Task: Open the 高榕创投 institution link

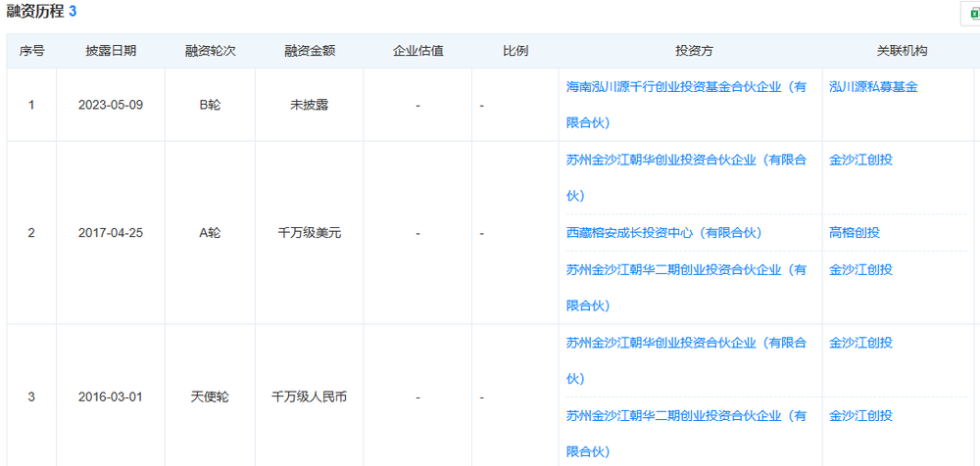Action: click(x=855, y=233)
